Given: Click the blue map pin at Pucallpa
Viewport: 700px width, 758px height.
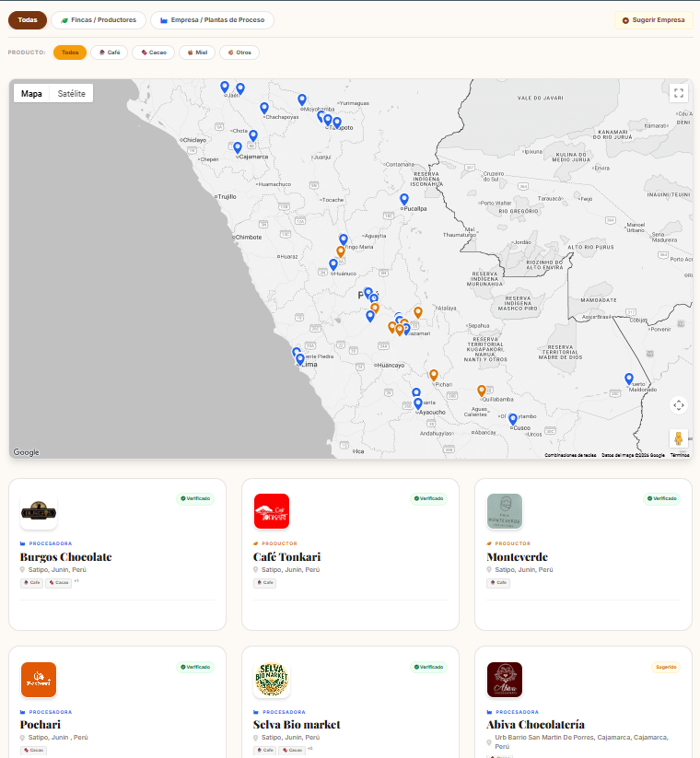Looking at the screenshot, I should point(404,199).
